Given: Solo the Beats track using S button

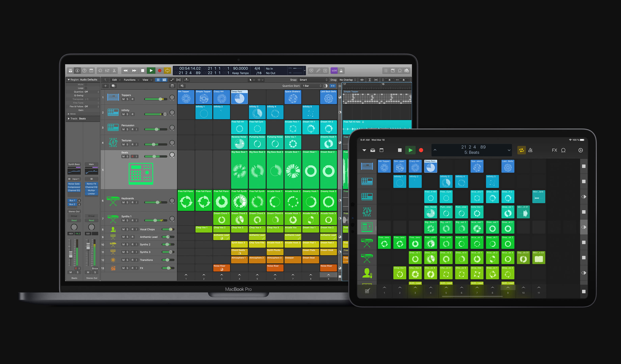Looking at the screenshot, I should pos(128,156).
